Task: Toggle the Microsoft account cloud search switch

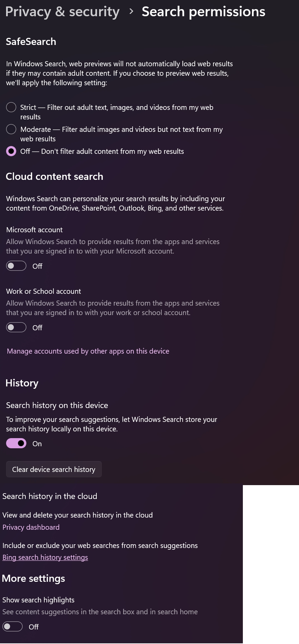Action: 16,266
